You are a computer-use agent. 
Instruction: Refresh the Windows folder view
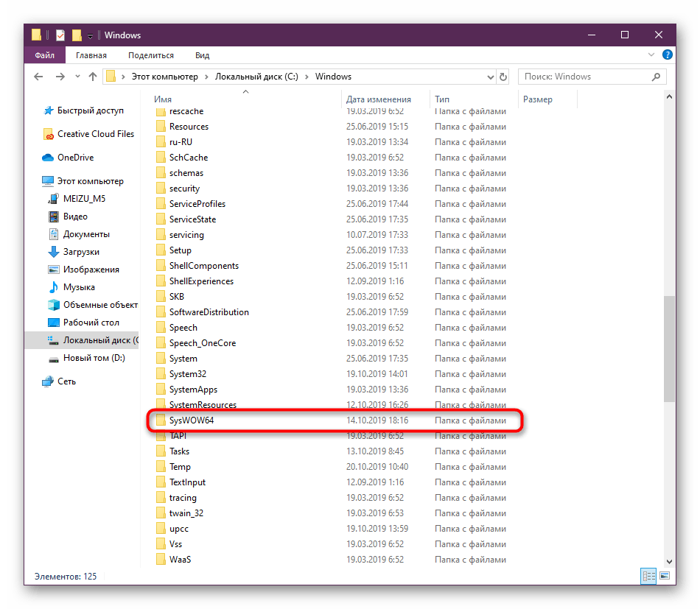(x=503, y=77)
